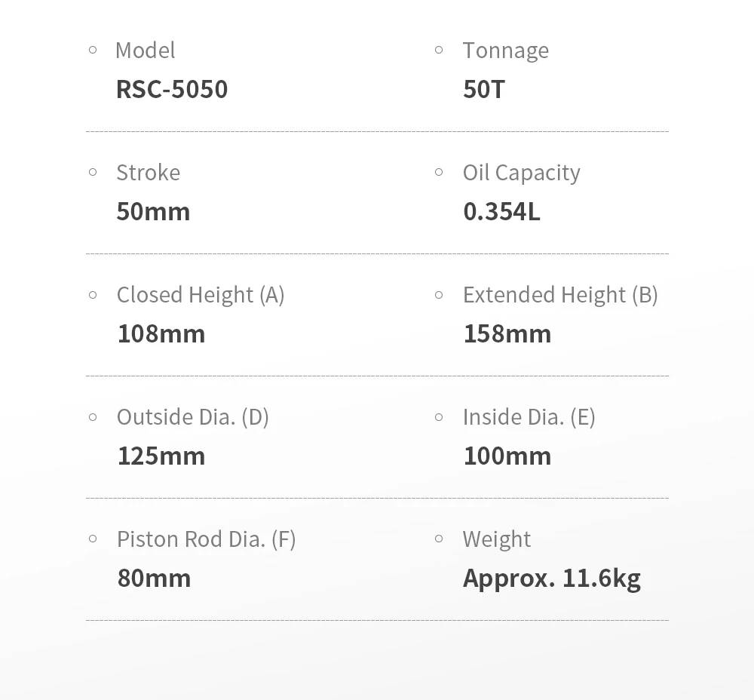Click the Inside Dia. (E) label
This screenshot has height=700, width=754.
tap(529, 417)
